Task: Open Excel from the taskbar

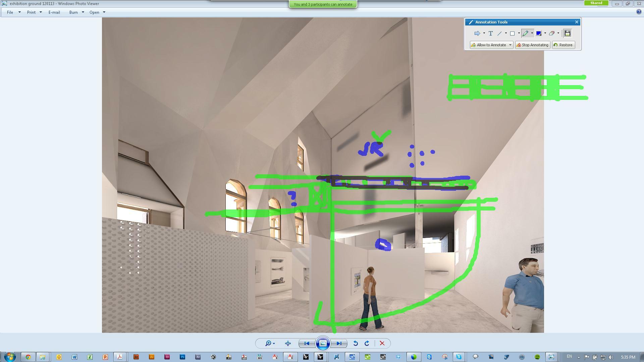Action: coord(90,357)
